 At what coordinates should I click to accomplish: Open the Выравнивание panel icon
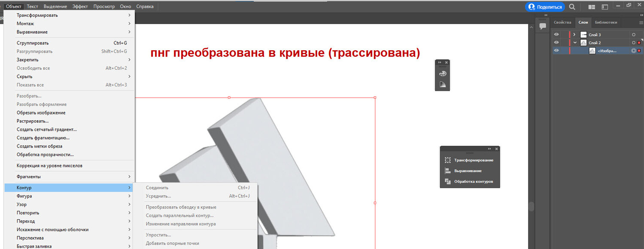447,171
